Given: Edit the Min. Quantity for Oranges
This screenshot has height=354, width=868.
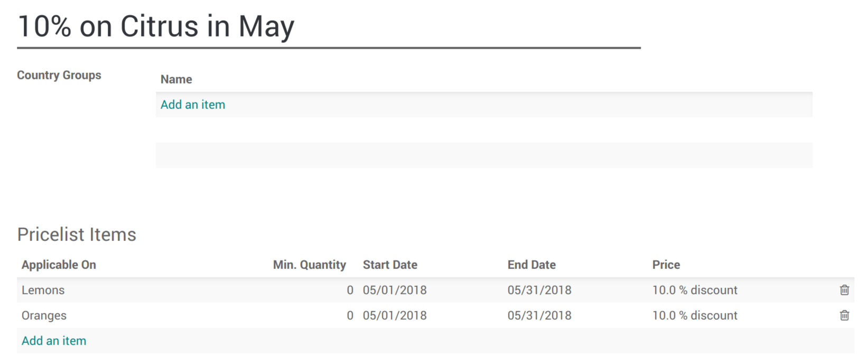Looking at the screenshot, I should coord(349,315).
